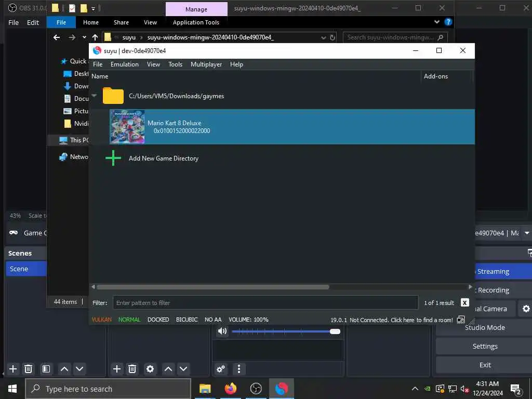Add a new scene in OBS
Screen dimensions: 532x399
(x=13, y=369)
